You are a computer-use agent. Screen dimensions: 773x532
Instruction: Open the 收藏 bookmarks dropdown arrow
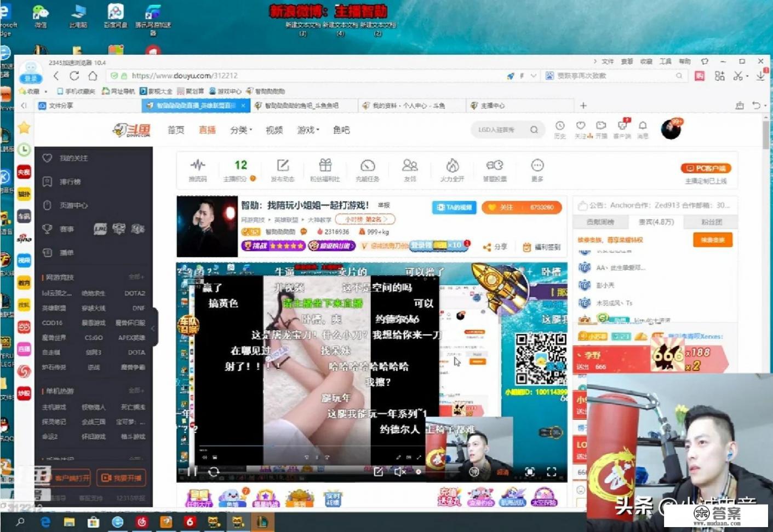click(45, 91)
